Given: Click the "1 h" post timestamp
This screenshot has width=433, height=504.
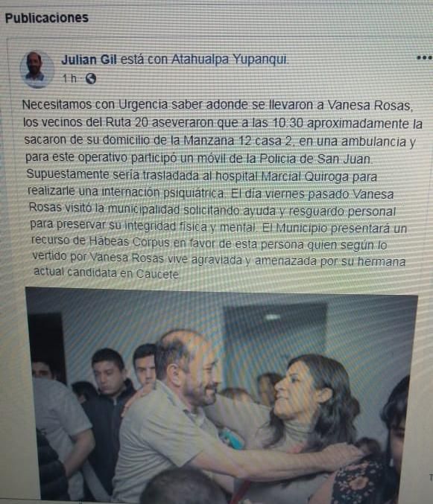Looking at the screenshot, I should pyautogui.click(x=70, y=78).
